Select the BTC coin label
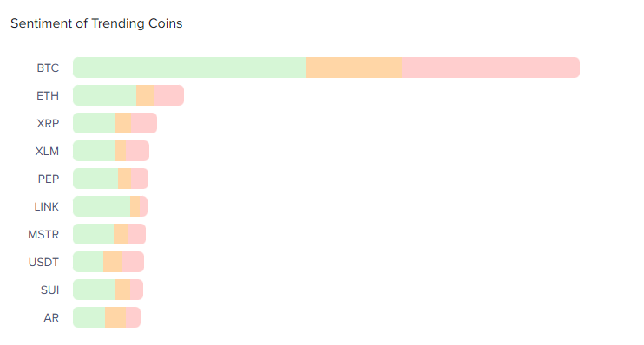Viewport: 644px width, 345px height. [48, 68]
